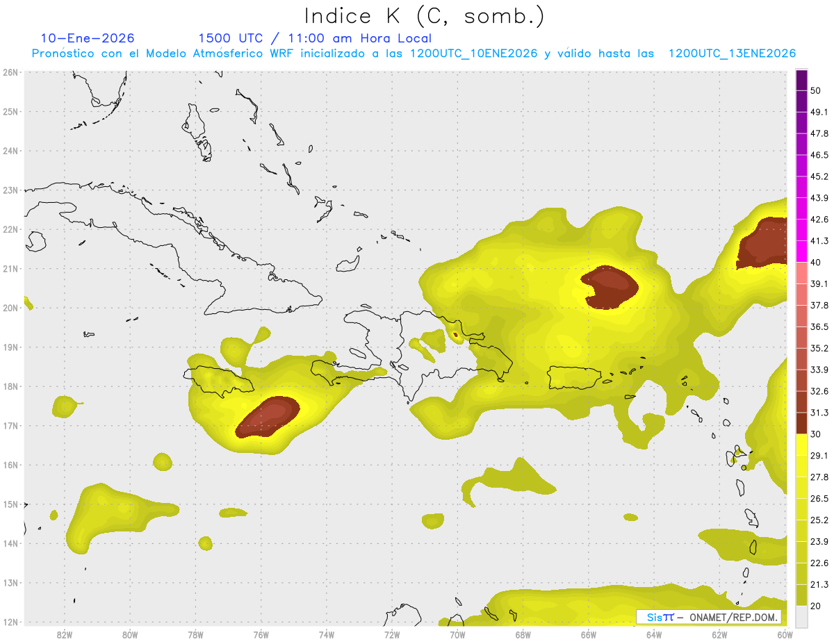Click the 60W longitude label
This screenshot has height=644, width=834.
coord(785,634)
